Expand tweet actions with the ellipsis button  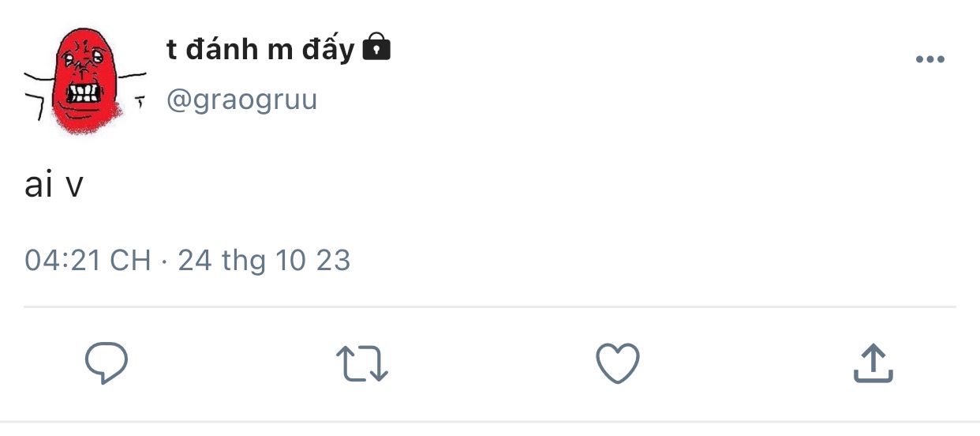[930, 60]
